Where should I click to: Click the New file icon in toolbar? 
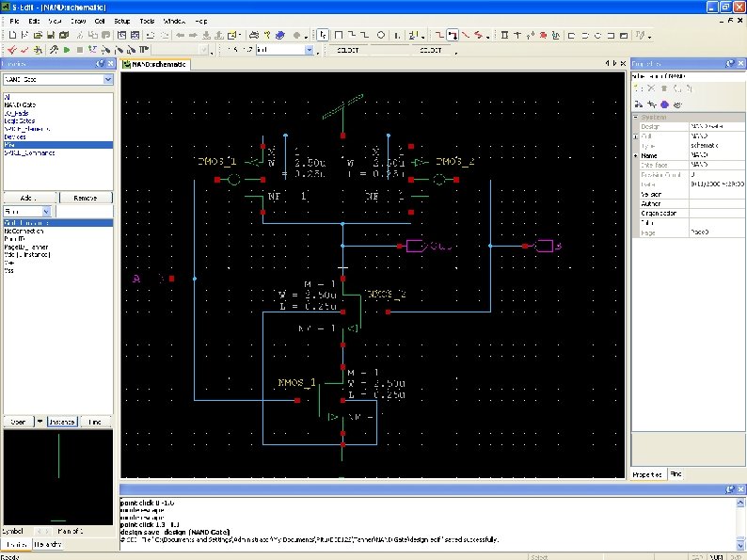pos(10,35)
